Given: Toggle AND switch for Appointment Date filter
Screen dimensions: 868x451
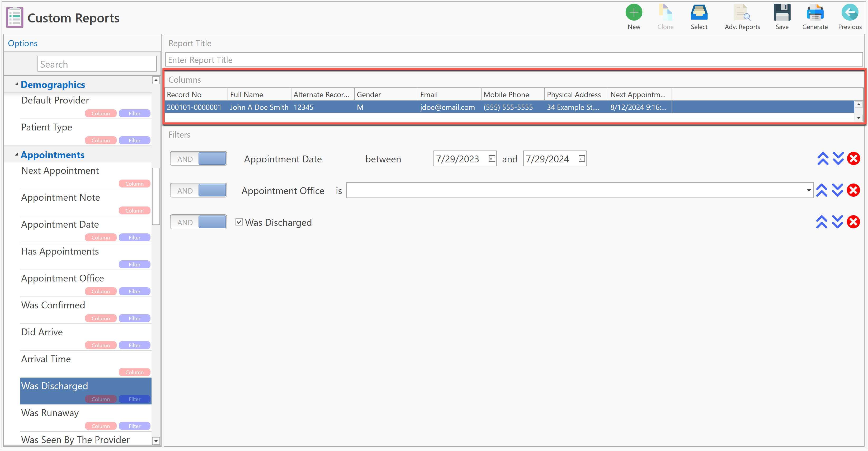Looking at the screenshot, I should pos(198,159).
